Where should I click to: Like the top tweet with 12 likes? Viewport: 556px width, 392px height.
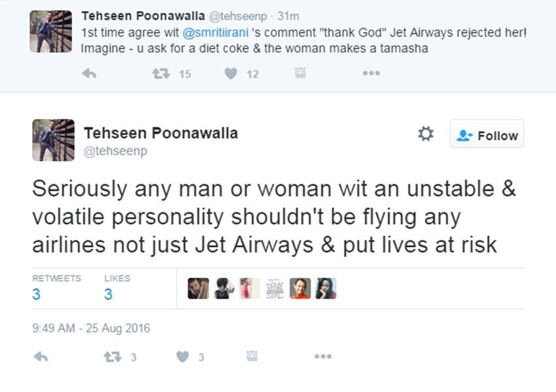coord(231,74)
